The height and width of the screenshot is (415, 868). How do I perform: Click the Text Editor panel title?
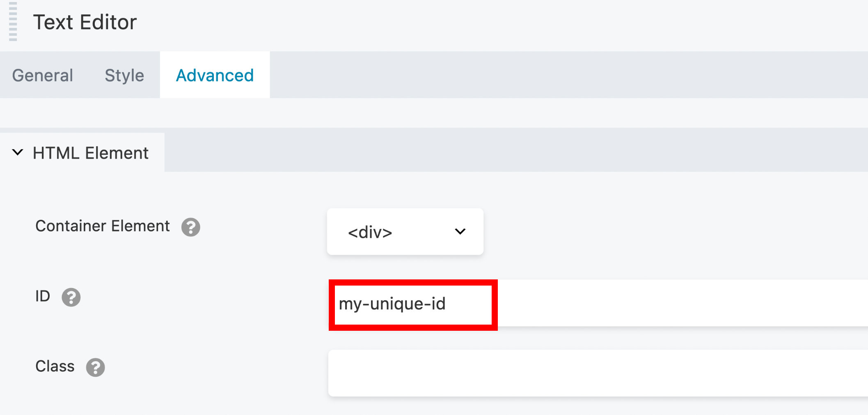coord(85,22)
